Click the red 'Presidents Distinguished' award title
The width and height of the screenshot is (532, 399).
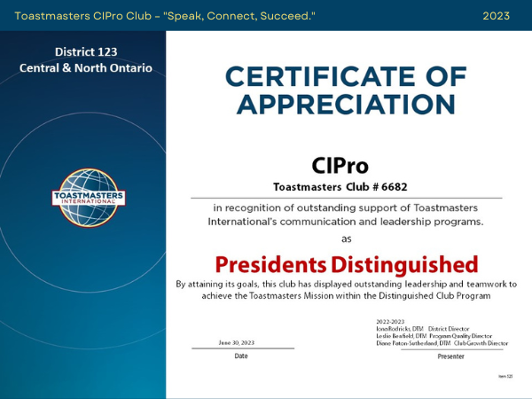point(347,264)
